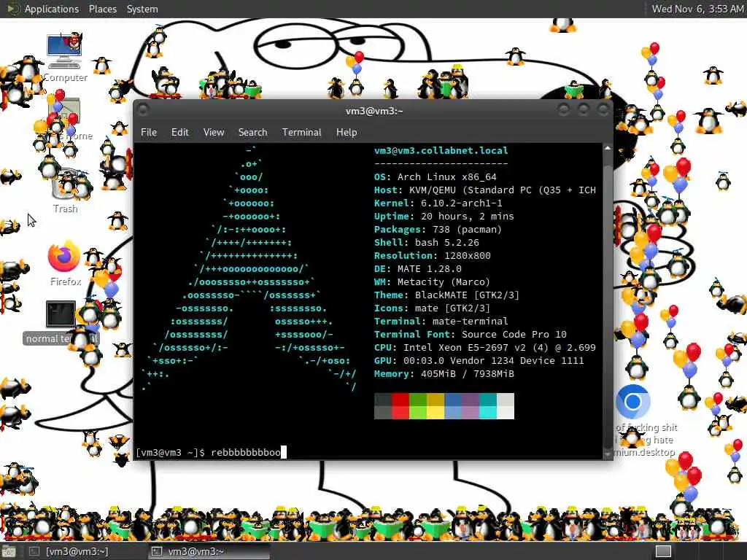747x560 pixels.
Task: Click the terminal scrollbar down arrow
Action: tap(608, 454)
